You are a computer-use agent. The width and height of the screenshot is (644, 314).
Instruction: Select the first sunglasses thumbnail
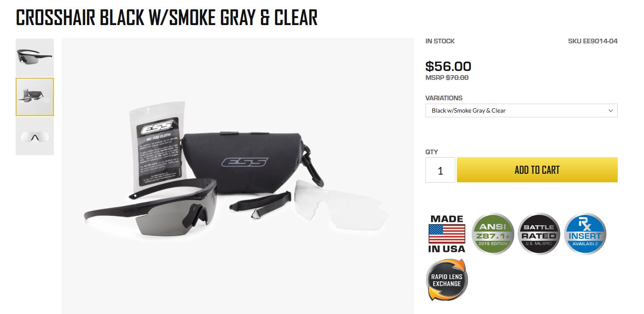coord(35,57)
